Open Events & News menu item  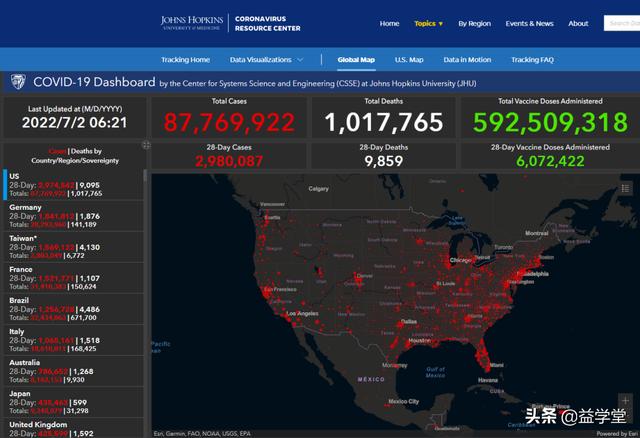pyautogui.click(x=529, y=24)
